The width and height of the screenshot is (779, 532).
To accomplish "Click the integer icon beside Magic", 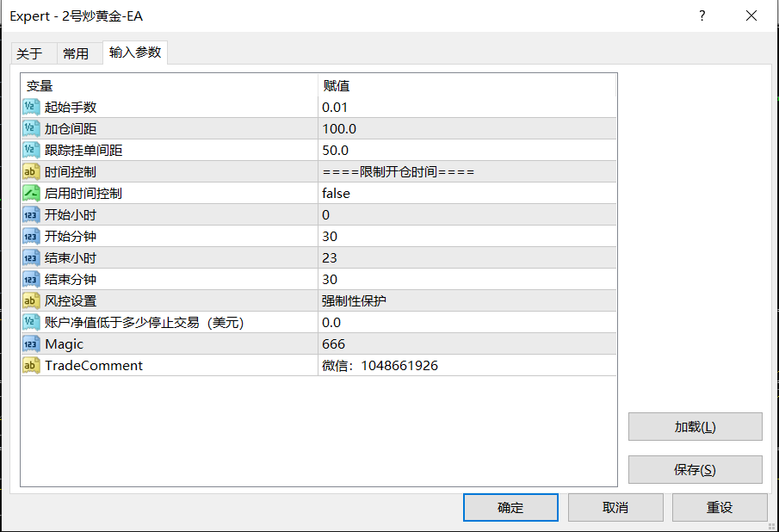I will [x=31, y=344].
